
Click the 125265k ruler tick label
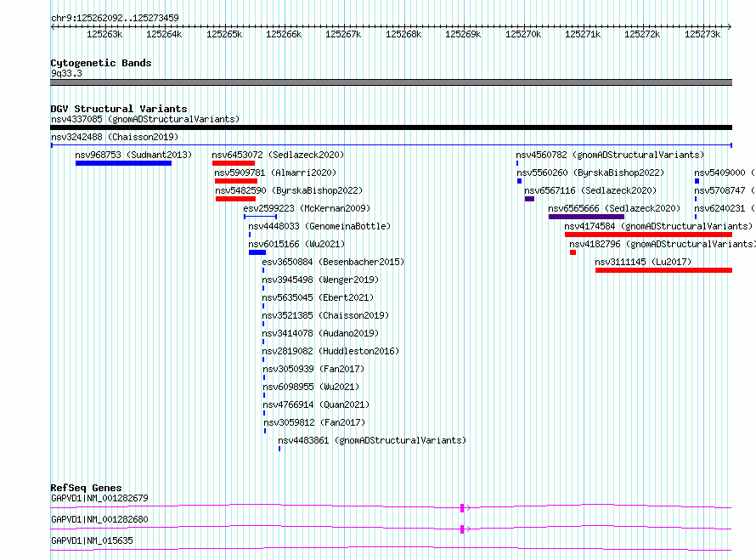[x=224, y=34]
